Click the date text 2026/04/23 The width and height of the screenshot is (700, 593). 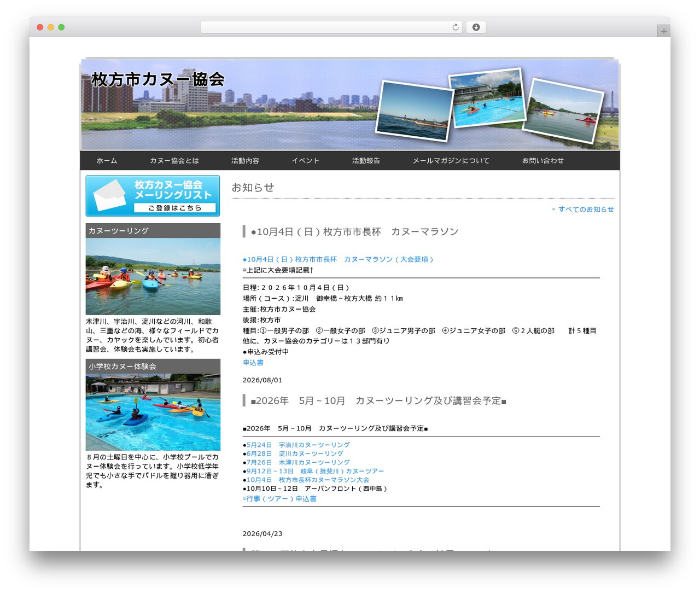pyautogui.click(x=262, y=534)
